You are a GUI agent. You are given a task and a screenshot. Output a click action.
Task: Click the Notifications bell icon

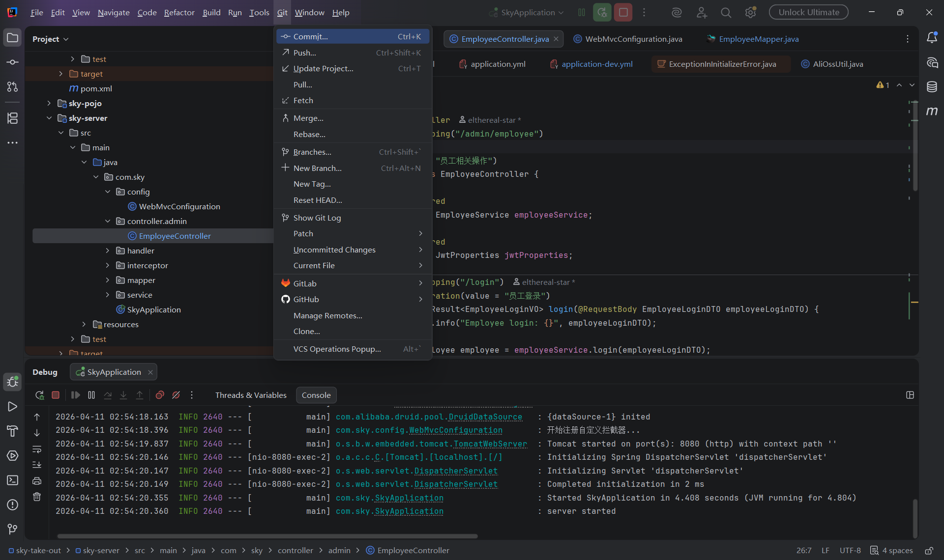pos(932,38)
